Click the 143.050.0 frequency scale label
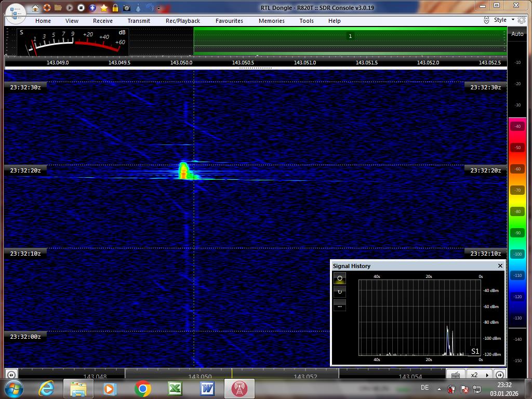The height and width of the screenshot is (399, 532). 181,63
